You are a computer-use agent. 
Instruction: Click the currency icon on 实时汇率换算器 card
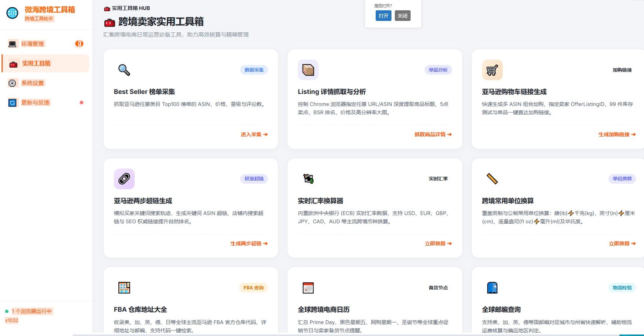click(308, 179)
